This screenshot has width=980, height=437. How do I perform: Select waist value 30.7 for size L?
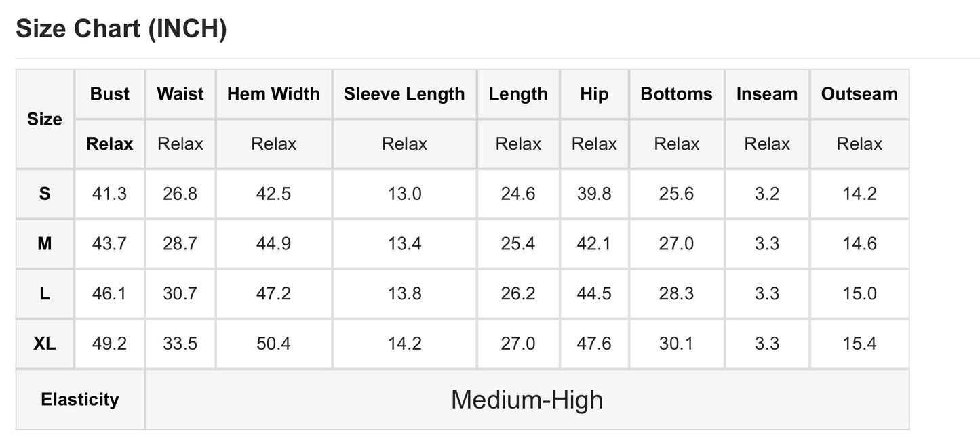tap(180, 293)
